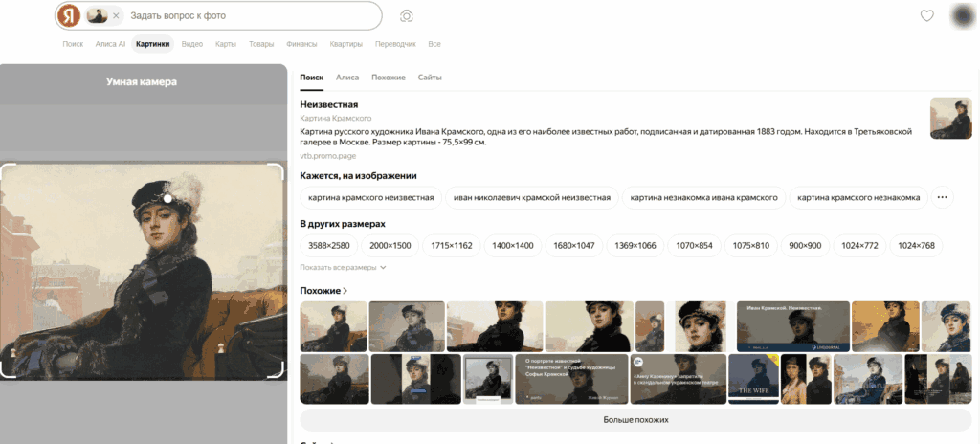The image size is (980, 444).
Task: Show more suggestions with ellipsis button
Action: (x=943, y=198)
